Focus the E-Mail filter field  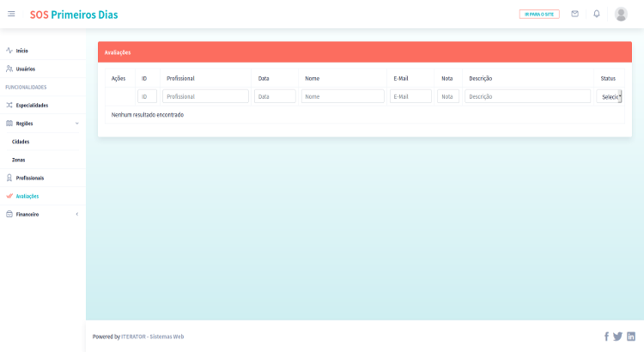410,96
